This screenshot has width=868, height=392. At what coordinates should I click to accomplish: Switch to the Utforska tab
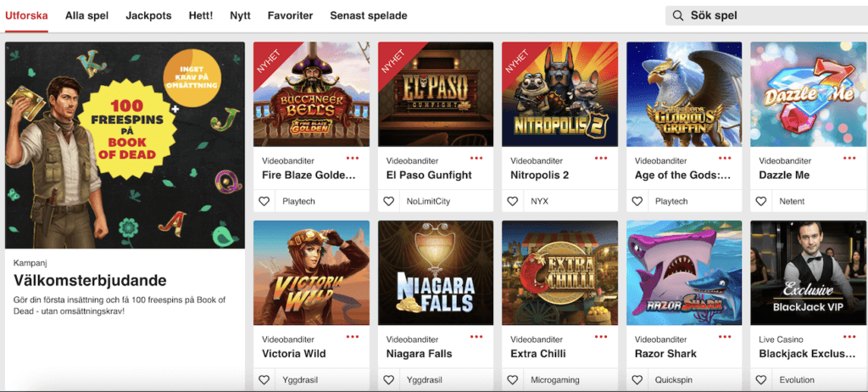click(26, 15)
